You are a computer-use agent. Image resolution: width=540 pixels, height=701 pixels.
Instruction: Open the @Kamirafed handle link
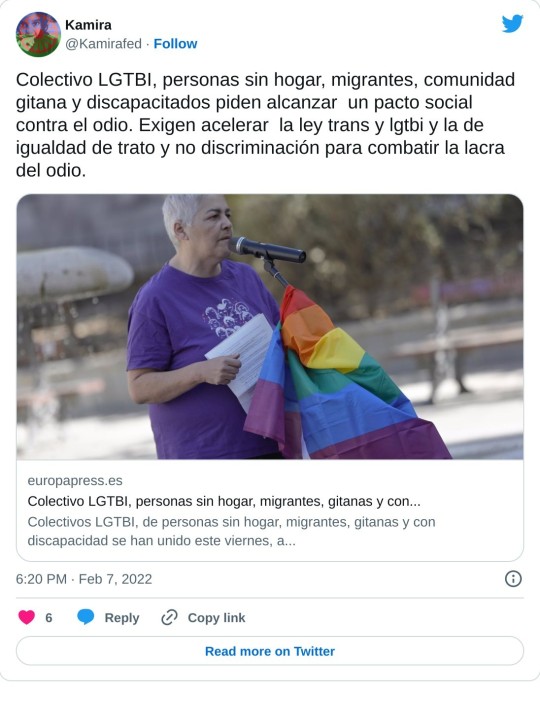(x=103, y=43)
